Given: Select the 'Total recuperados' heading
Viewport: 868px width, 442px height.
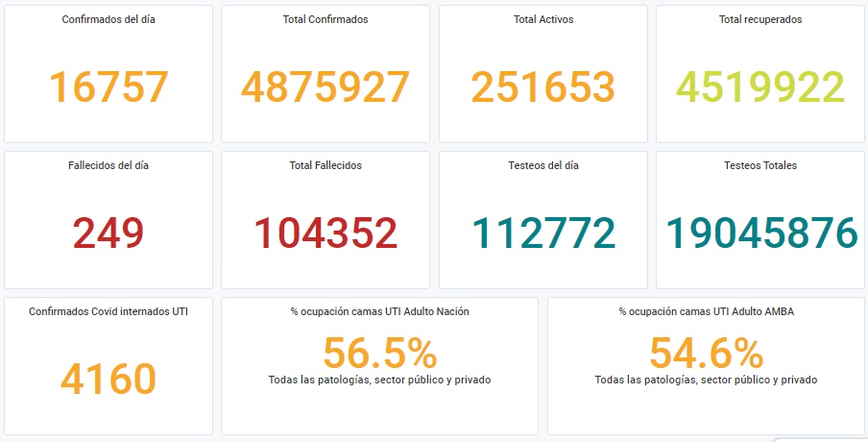Looking at the screenshot, I should [760, 19].
